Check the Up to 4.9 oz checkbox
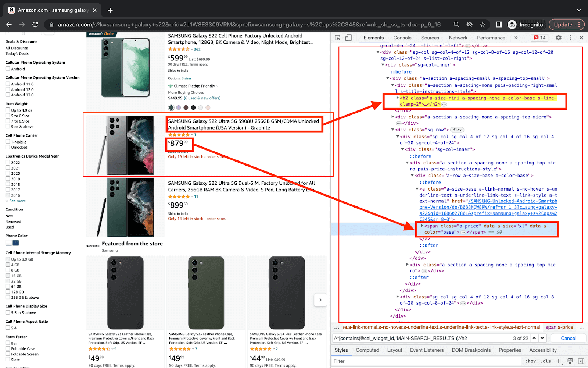The image size is (588, 368). pyautogui.click(x=8, y=110)
